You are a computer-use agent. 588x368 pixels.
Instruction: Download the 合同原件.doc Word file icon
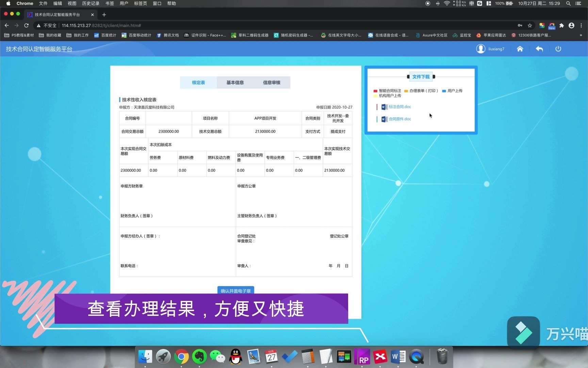384,119
